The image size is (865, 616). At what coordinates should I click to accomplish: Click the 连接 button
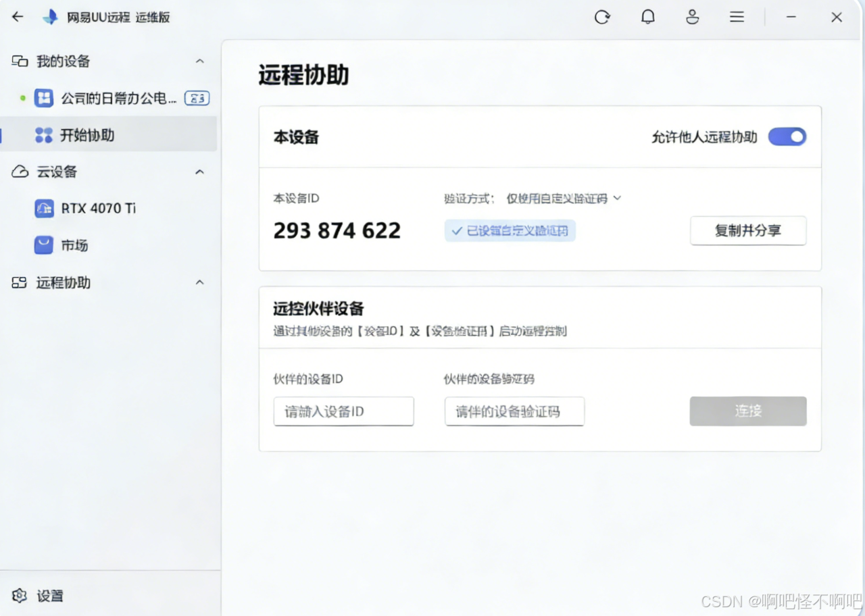[x=748, y=411]
